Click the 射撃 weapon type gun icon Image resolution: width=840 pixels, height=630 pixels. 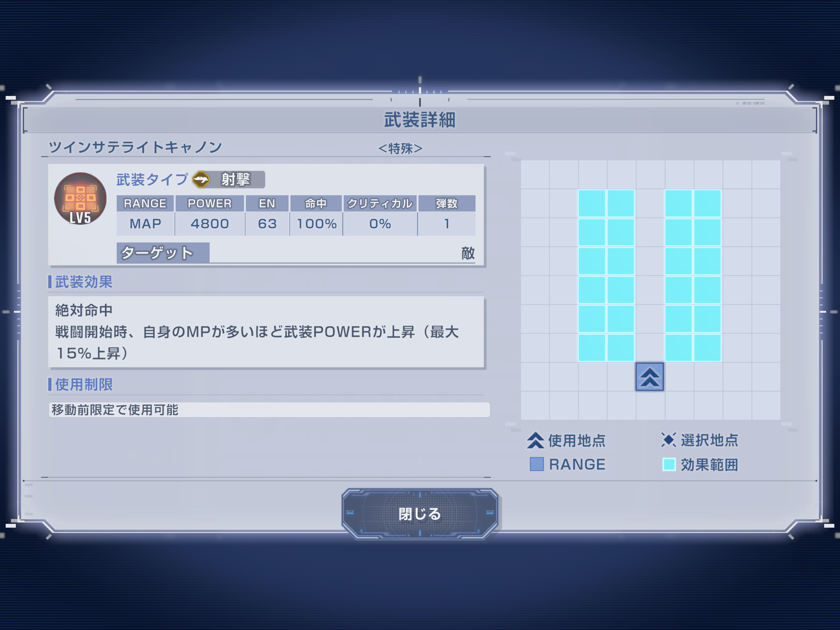tap(201, 179)
